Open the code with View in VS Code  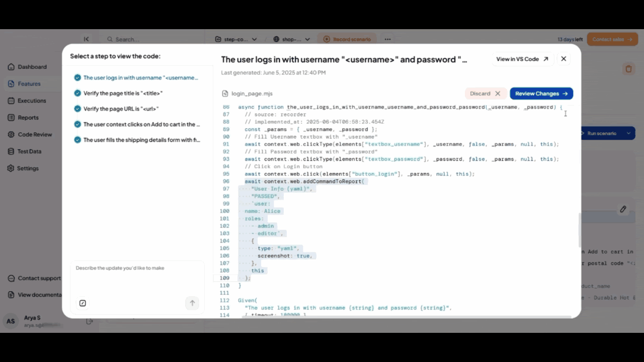click(522, 59)
